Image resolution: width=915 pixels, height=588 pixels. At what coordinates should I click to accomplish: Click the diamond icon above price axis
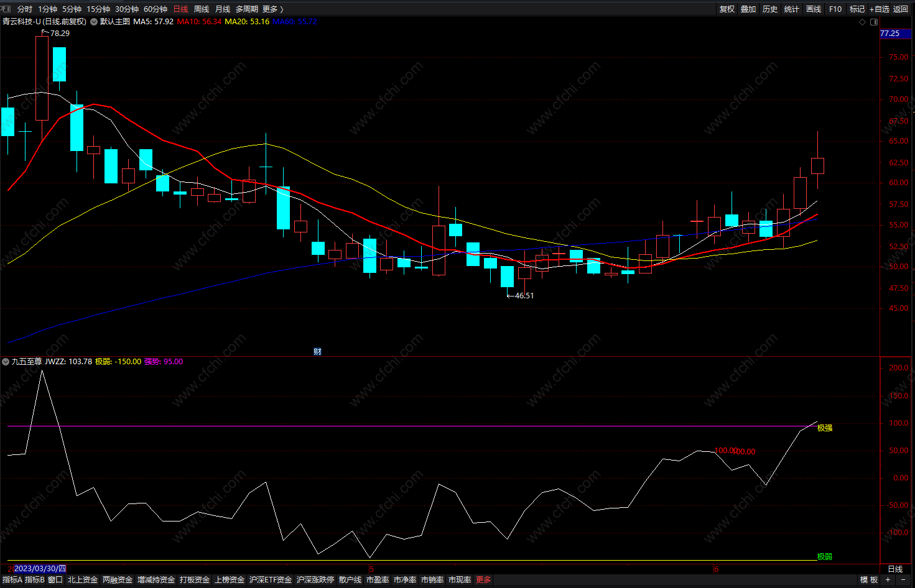pyautogui.click(x=862, y=22)
